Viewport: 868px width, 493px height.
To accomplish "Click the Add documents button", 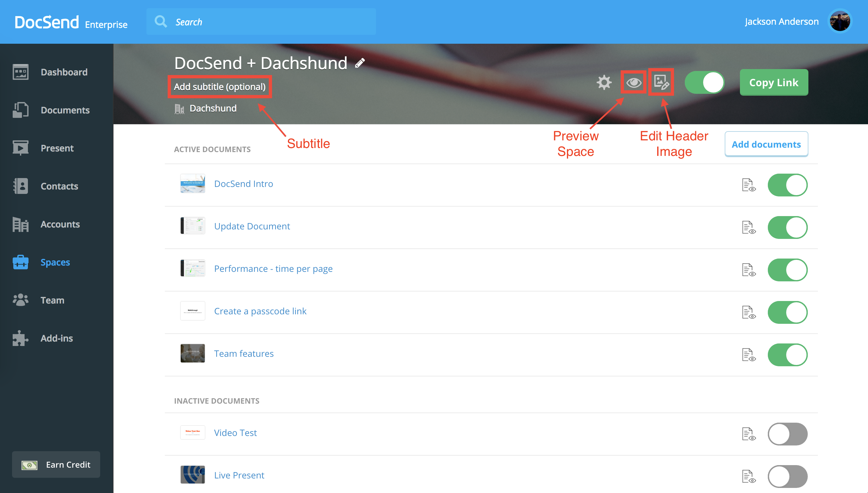I will tap(766, 144).
